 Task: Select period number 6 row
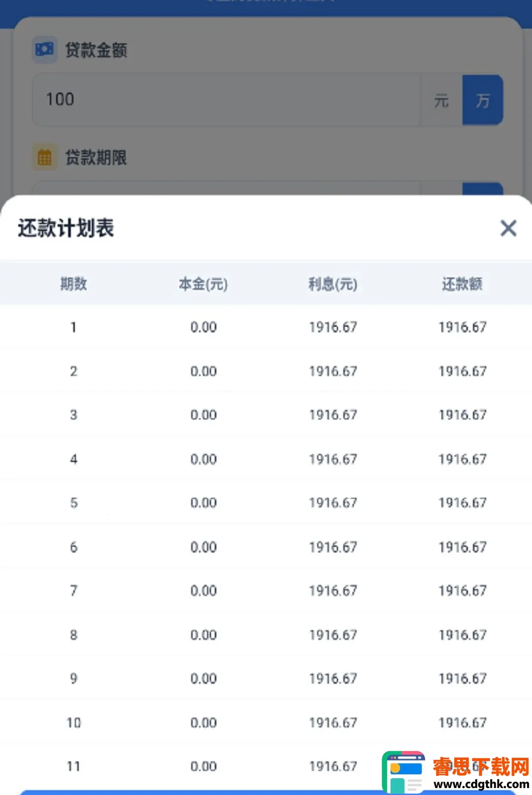(266, 547)
